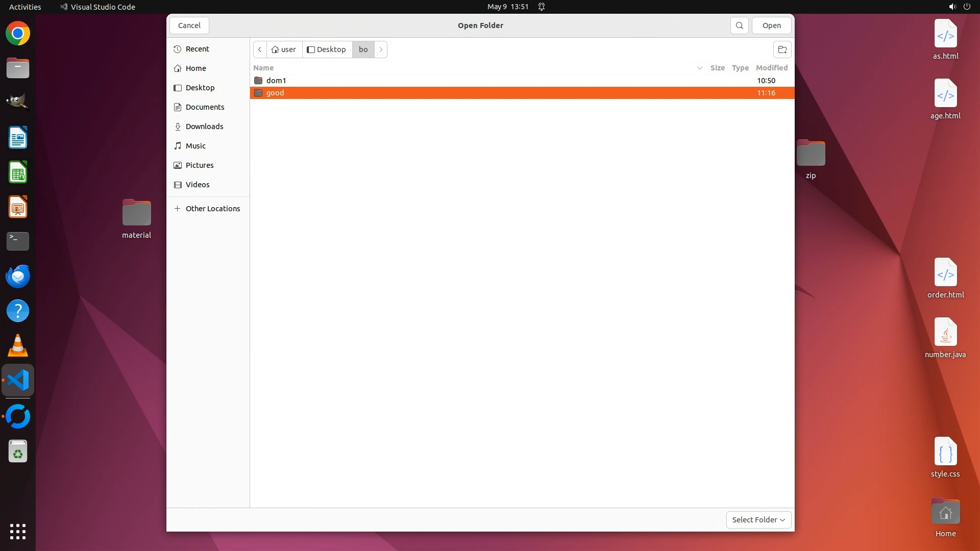Select Downloads in the sidebar
This screenshot has width=980, height=551.
[204, 127]
